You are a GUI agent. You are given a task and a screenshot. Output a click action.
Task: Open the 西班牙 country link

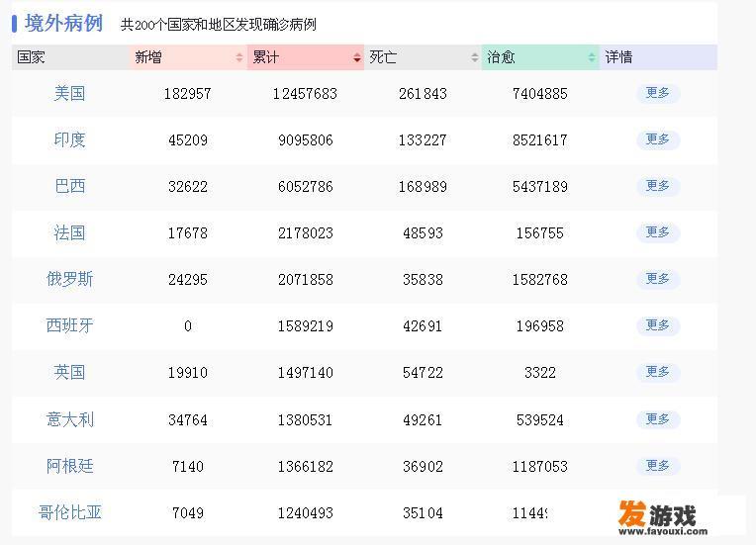tap(70, 325)
